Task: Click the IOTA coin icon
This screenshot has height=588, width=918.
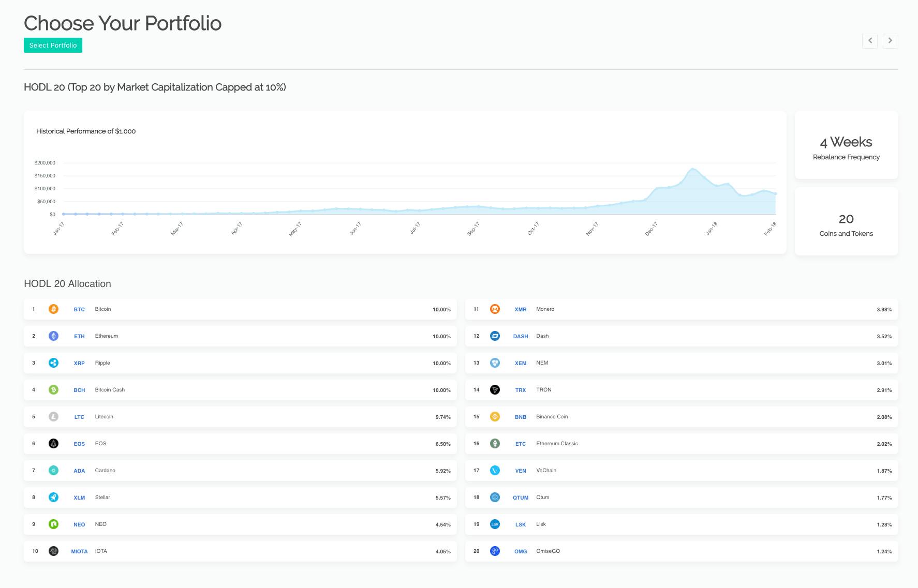Action: tap(53, 551)
